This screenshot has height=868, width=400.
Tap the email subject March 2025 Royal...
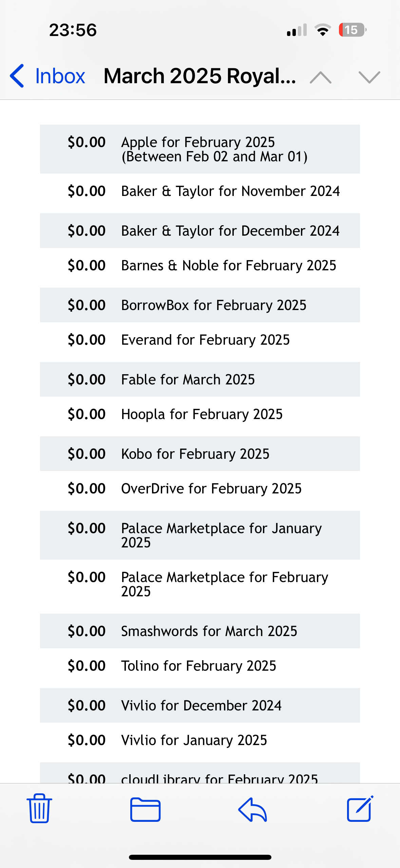point(199,76)
